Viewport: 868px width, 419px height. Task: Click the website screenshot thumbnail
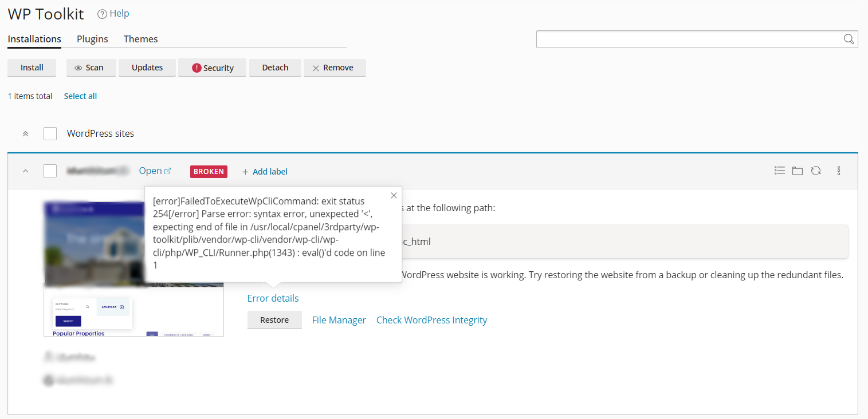tap(133, 268)
